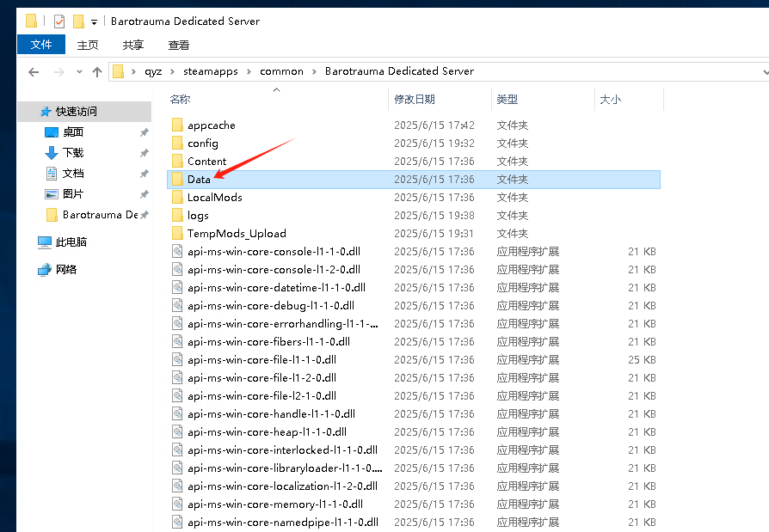This screenshot has height=532, width=769.
Task: Select the appcache folder icon
Action: coord(177,125)
